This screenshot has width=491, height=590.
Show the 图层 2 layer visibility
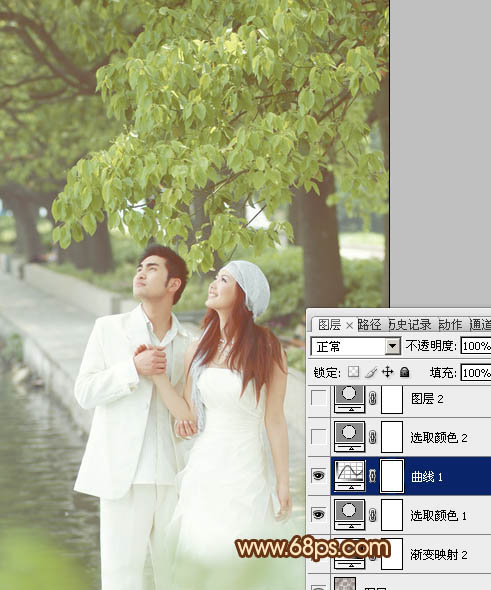pyautogui.click(x=319, y=398)
